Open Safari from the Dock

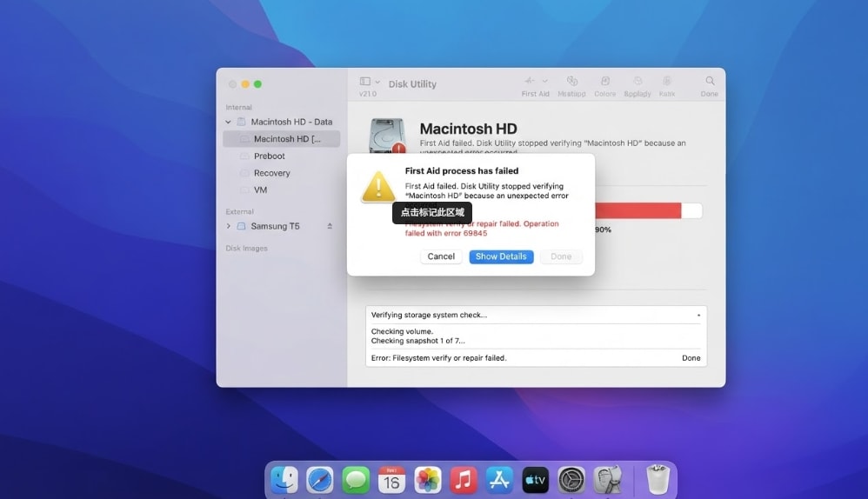click(x=320, y=480)
